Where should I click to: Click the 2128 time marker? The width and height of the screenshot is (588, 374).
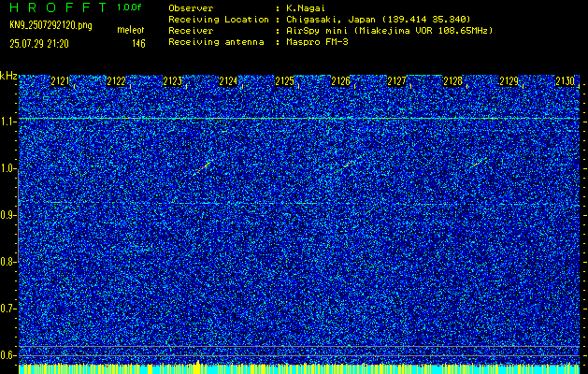pyautogui.click(x=452, y=81)
